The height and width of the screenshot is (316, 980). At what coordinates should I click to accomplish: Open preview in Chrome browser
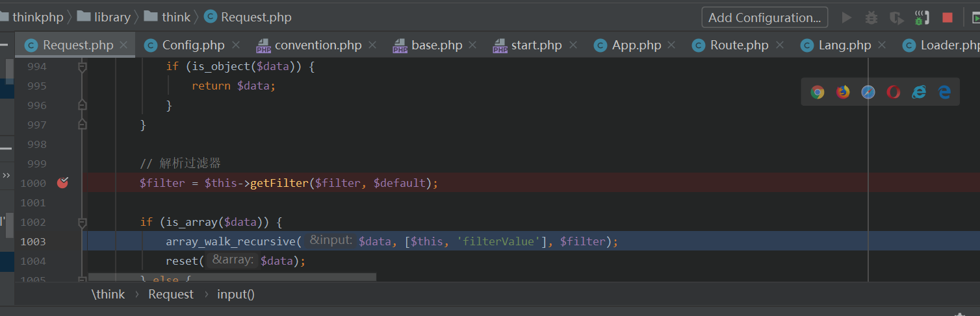tap(818, 92)
